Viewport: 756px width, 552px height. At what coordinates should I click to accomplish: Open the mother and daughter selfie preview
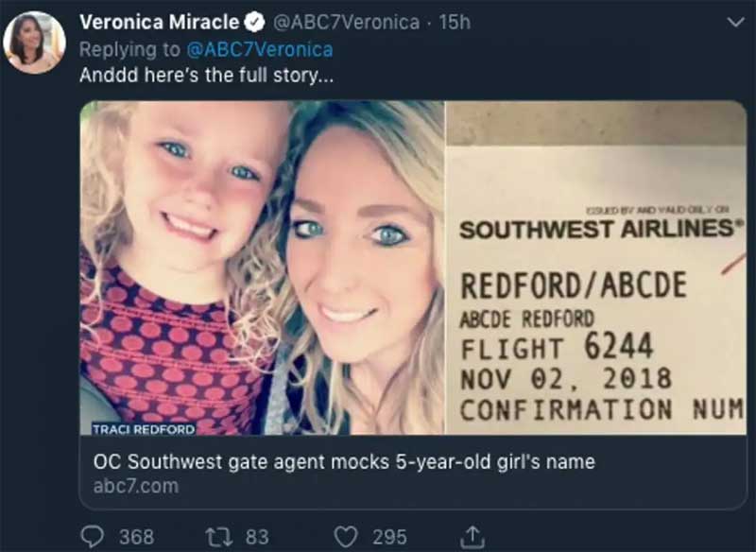tap(263, 267)
